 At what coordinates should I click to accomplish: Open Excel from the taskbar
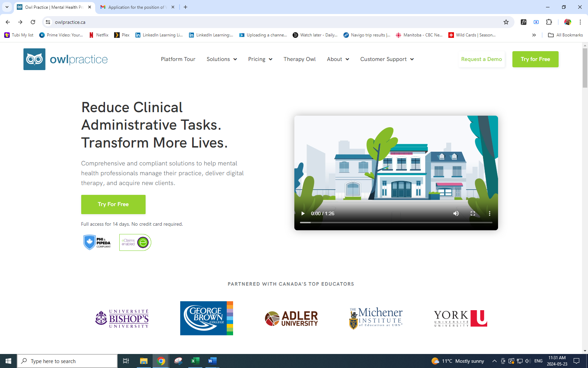click(195, 361)
